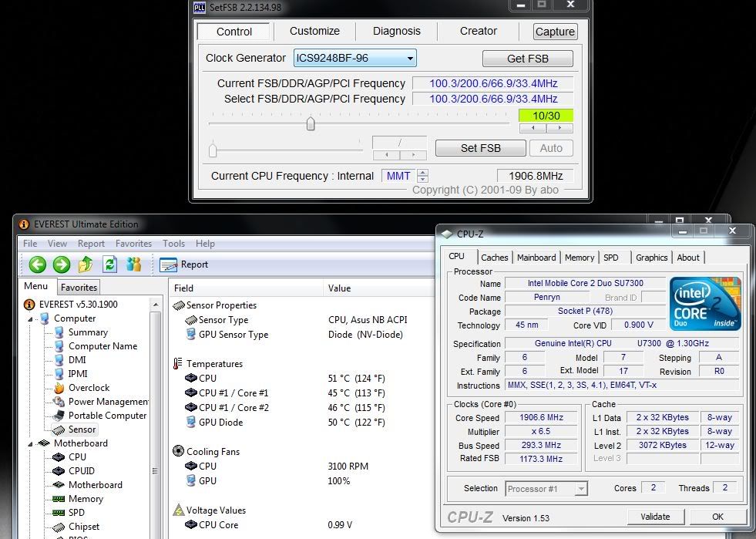
Task: Open the Power Management tree entry
Action: tap(108, 402)
